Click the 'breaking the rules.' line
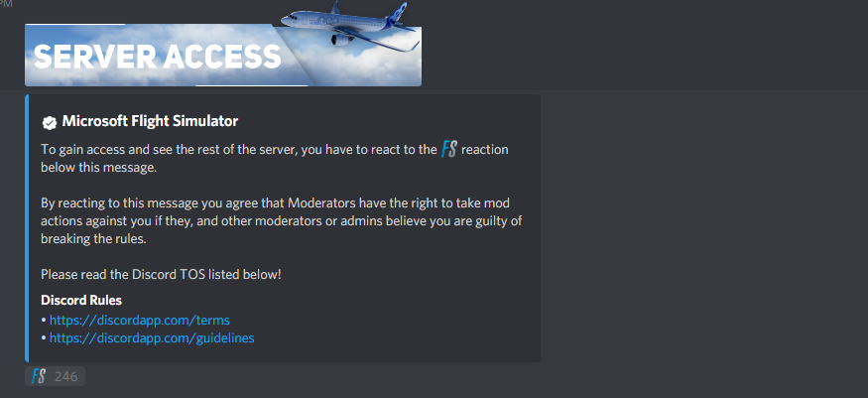 93,239
